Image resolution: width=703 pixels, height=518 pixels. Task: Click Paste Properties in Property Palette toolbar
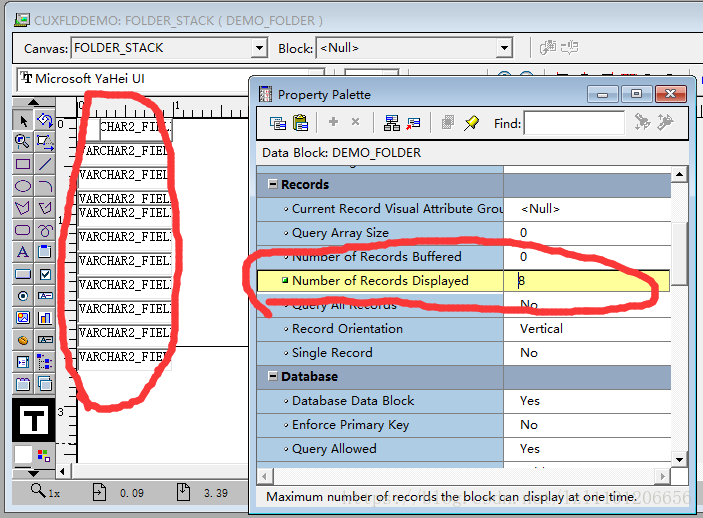pyautogui.click(x=300, y=122)
